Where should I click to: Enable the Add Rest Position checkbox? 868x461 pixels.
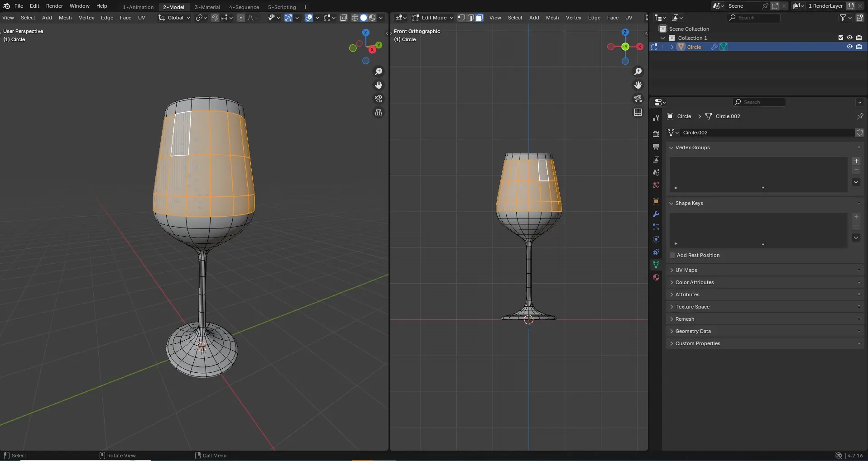(x=673, y=255)
